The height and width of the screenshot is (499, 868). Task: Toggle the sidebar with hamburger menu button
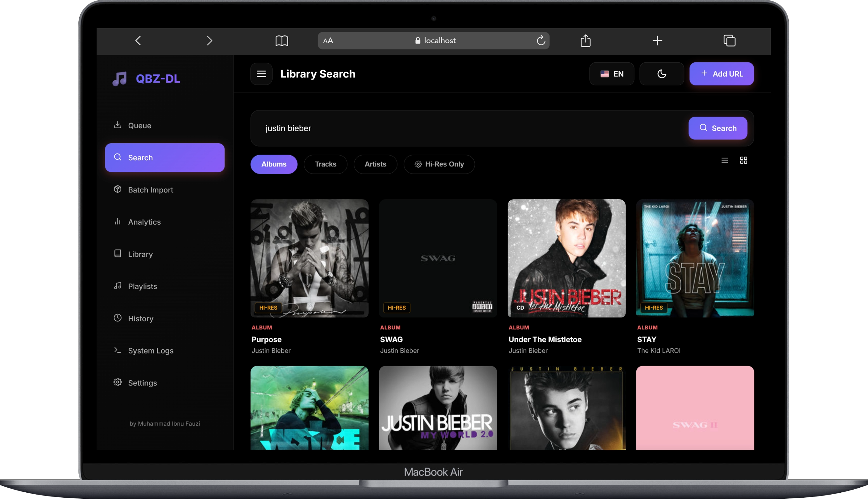(x=261, y=74)
